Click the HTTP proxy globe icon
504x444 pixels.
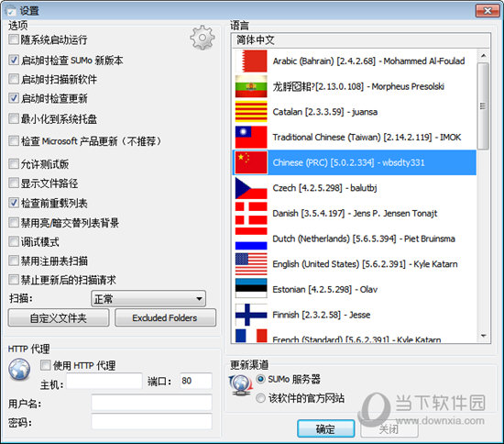[19, 369]
